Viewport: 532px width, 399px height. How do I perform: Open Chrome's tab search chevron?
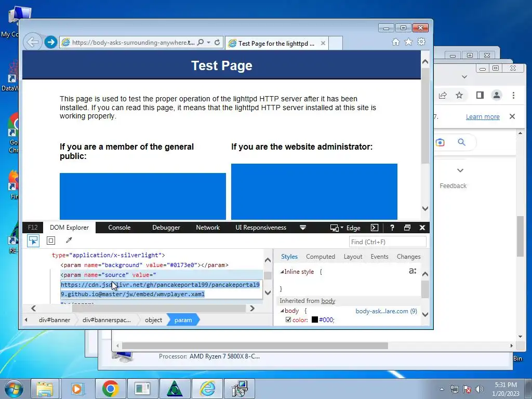[x=464, y=77]
